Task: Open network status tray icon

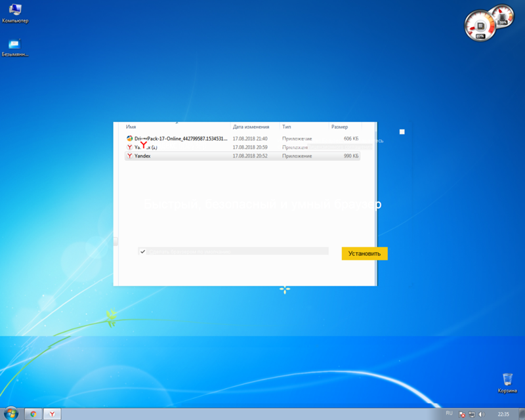Action: 472,414
